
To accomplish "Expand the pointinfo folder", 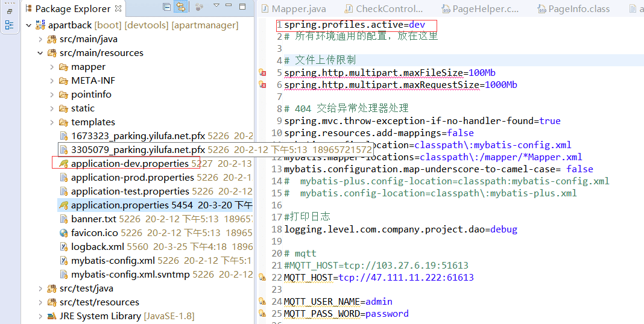I will (x=52, y=95).
